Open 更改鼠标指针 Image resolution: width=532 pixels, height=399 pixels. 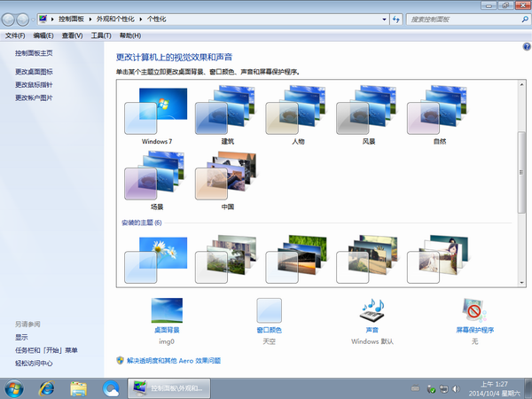pyautogui.click(x=34, y=84)
